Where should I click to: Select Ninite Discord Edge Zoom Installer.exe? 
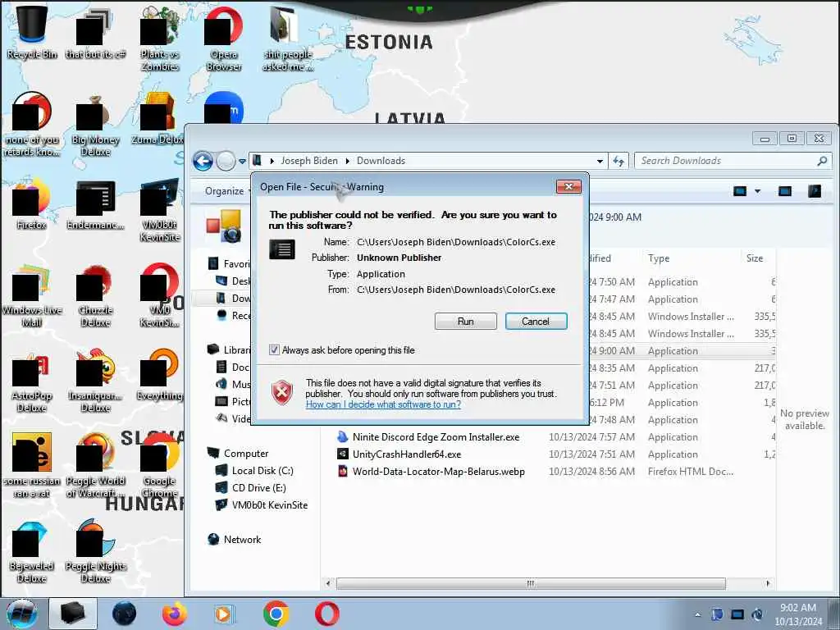[436, 437]
